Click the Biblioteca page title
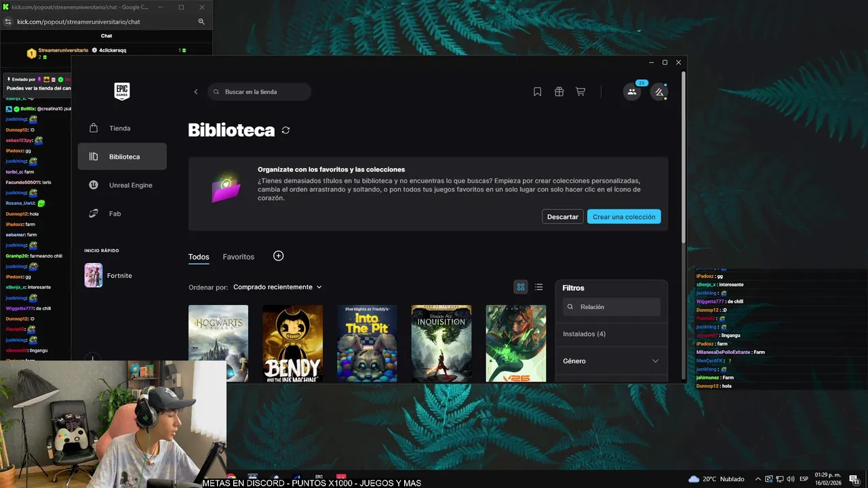The image size is (868, 488). tap(231, 130)
